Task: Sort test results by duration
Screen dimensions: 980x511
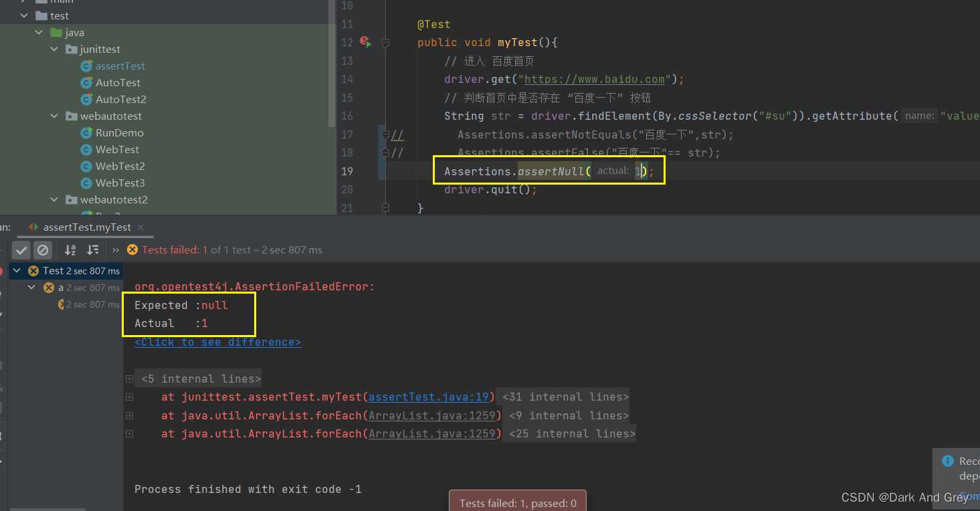Action: point(93,250)
